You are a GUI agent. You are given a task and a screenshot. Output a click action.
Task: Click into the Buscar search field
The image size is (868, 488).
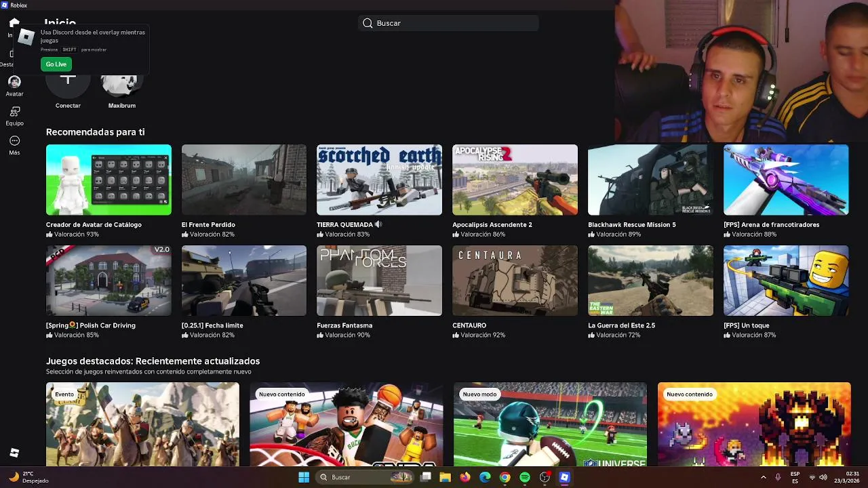pos(448,23)
